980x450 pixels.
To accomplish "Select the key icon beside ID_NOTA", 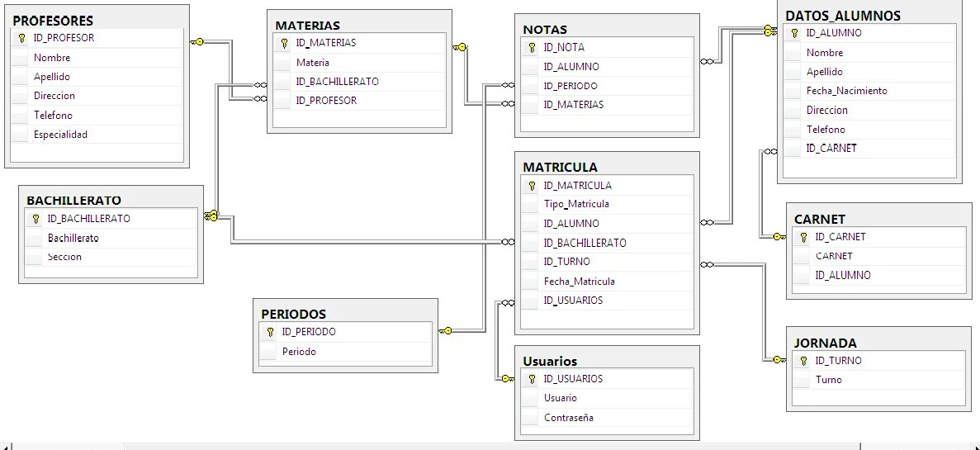I will pyautogui.click(x=532, y=47).
